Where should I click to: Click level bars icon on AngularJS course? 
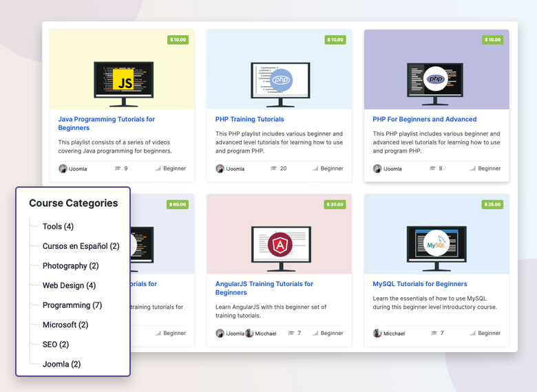pos(315,333)
